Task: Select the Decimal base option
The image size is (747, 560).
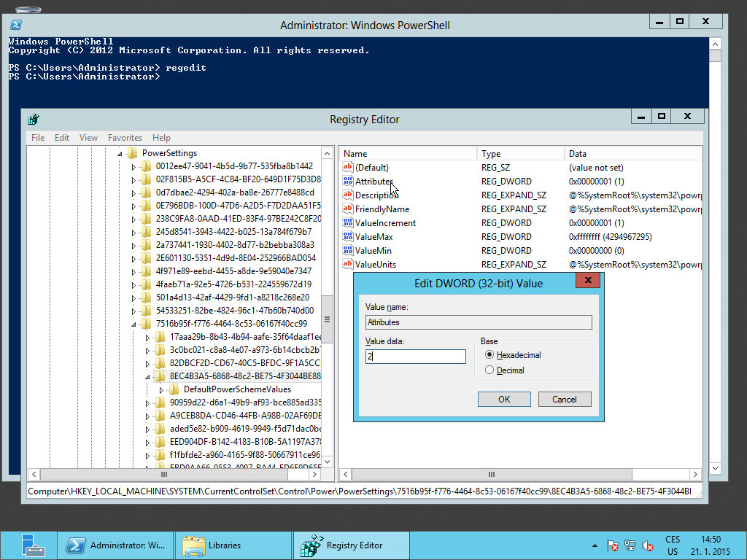Action: pos(489,370)
